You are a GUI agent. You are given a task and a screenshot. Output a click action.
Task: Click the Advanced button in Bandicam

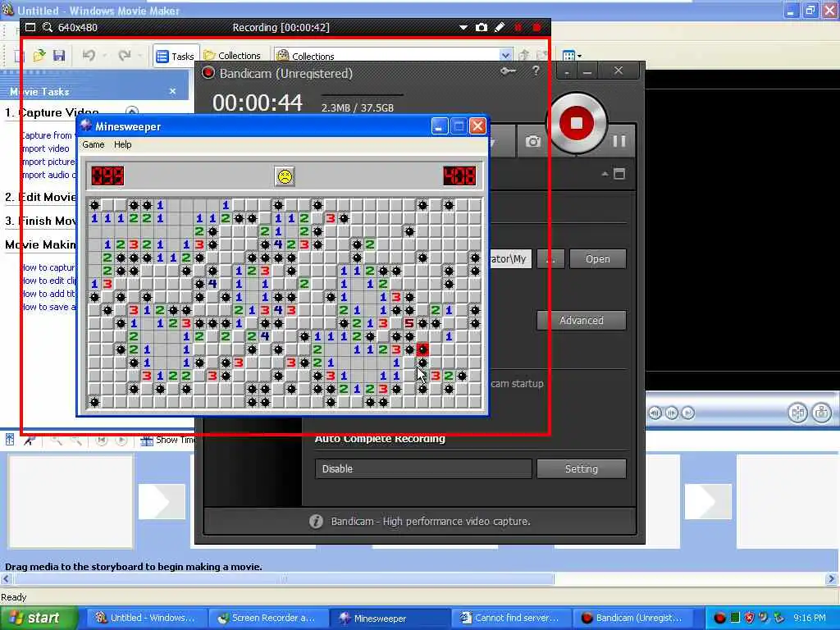tap(582, 321)
